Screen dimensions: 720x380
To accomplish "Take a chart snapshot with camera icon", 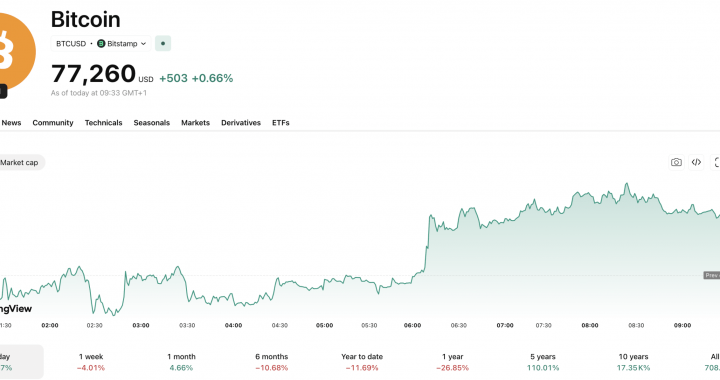I will (x=676, y=162).
